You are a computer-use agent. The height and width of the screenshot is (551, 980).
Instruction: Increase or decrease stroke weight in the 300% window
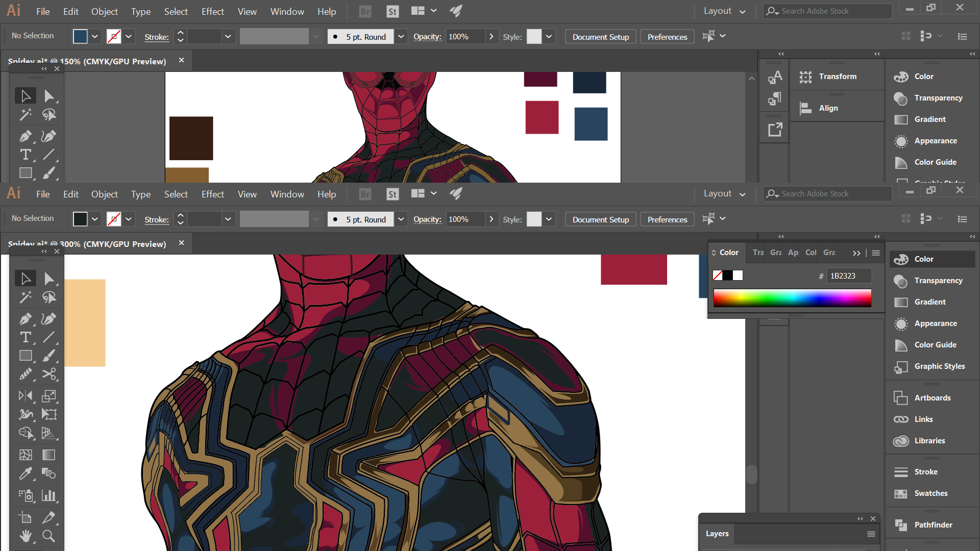point(180,219)
